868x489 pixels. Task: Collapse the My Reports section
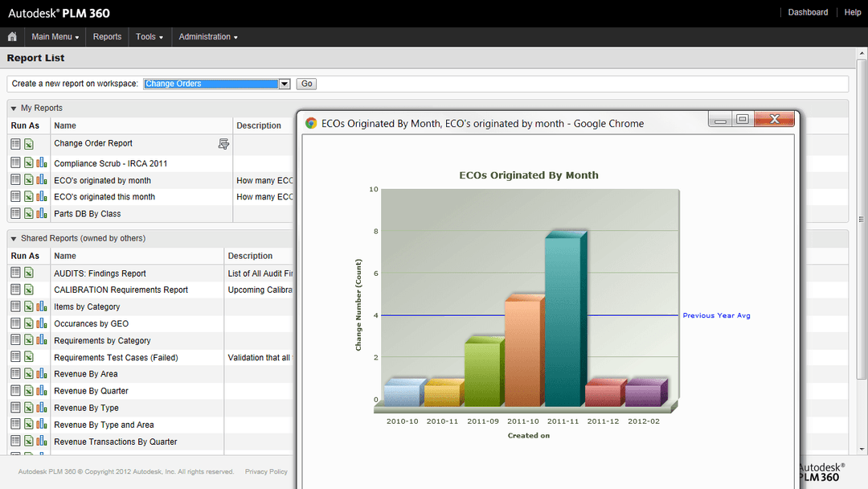point(14,109)
